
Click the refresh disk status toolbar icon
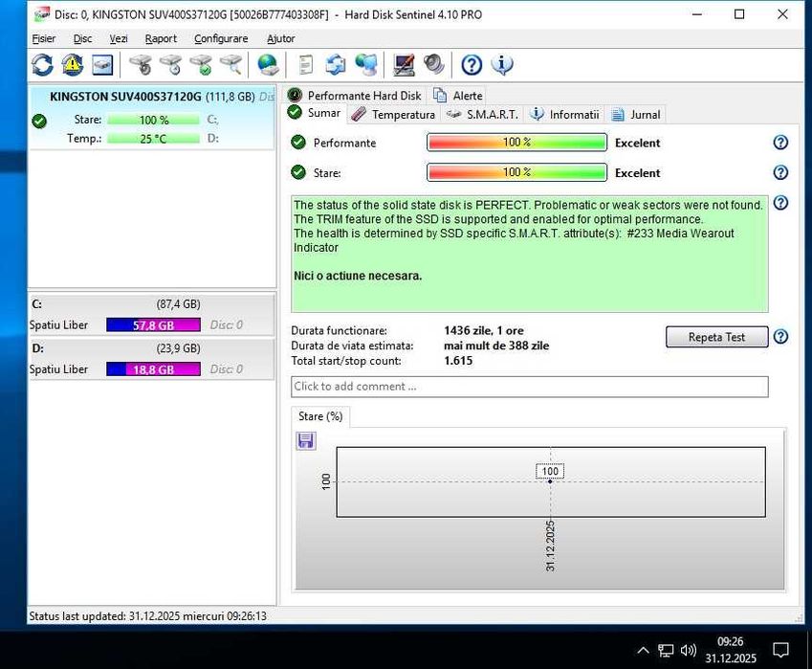[x=42, y=65]
